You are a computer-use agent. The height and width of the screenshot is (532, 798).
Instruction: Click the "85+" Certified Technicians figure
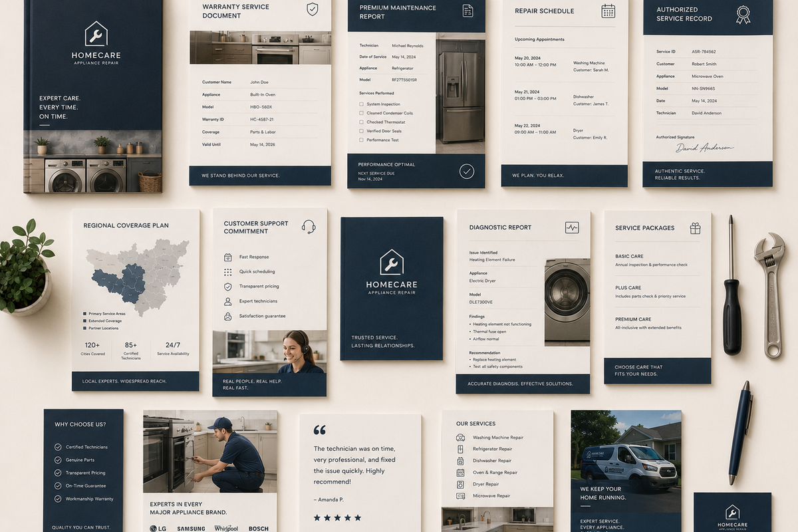coord(130,345)
